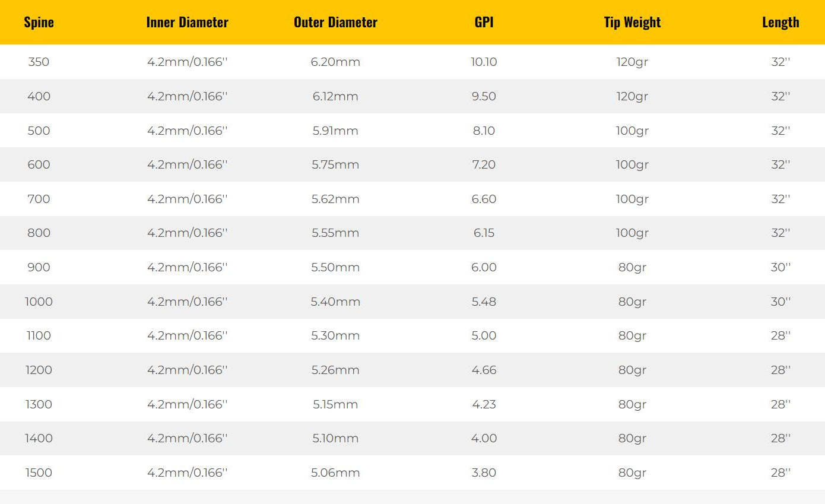The image size is (825, 504).
Task: Select spine value 1000
Action: tap(39, 302)
